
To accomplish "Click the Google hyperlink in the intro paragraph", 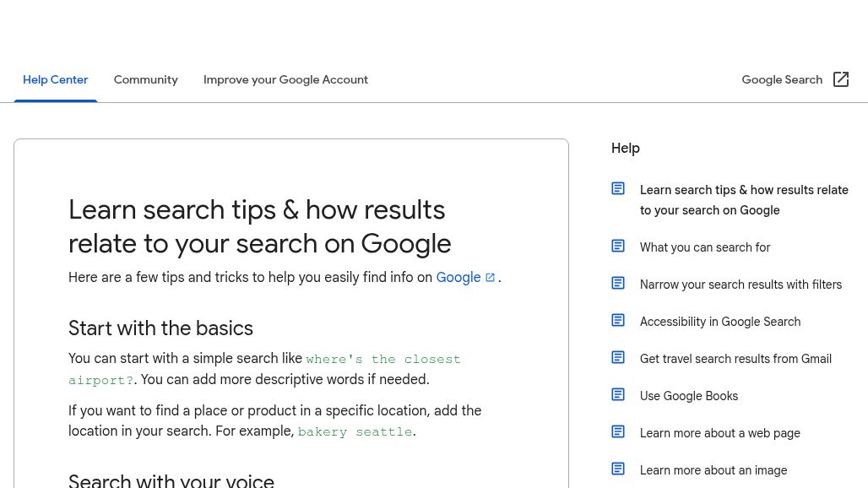I will (458, 278).
